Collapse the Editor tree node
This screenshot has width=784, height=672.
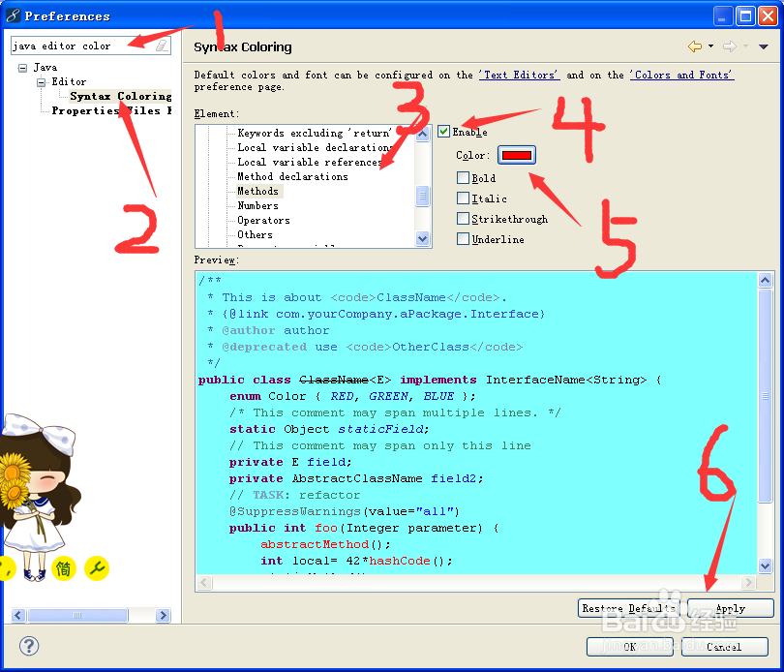click(41, 82)
